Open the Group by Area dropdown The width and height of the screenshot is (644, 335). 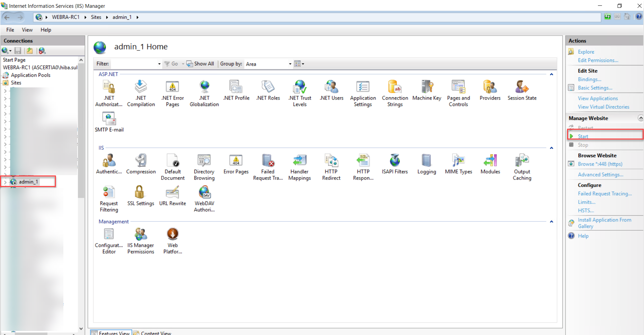[290, 64]
